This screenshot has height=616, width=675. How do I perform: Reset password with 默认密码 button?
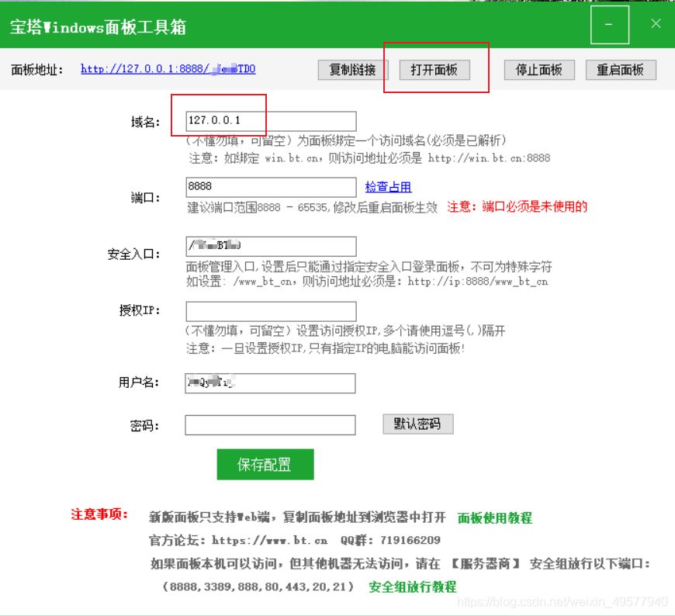(418, 424)
